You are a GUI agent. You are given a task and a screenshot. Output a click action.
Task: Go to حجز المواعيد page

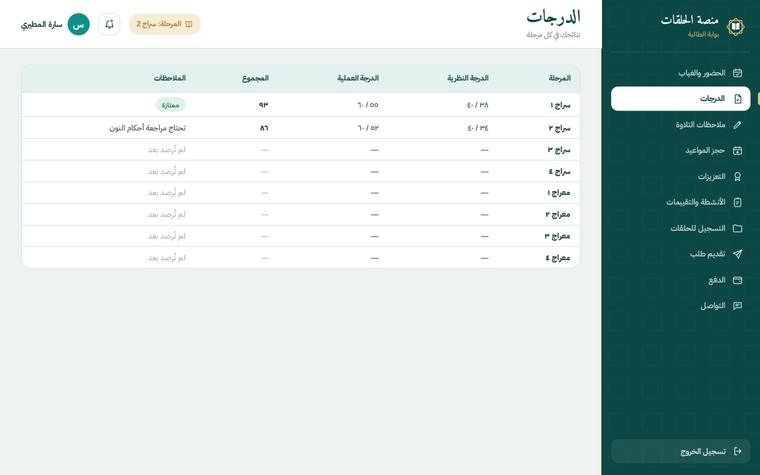(681, 151)
